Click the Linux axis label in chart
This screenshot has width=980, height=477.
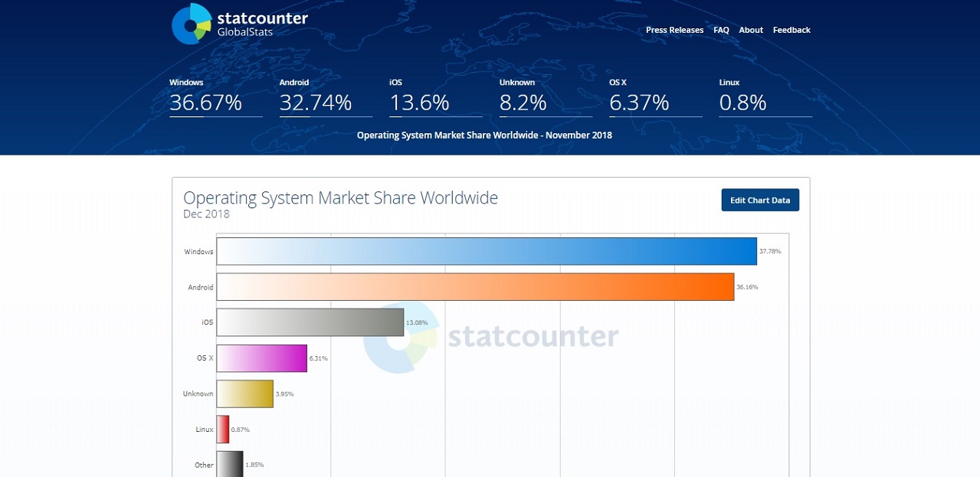click(x=205, y=430)
